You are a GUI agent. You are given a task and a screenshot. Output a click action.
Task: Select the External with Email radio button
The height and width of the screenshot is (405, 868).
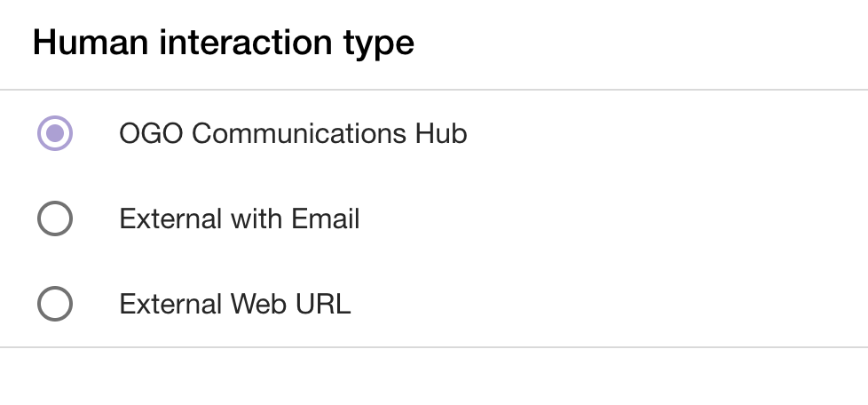coord(55,218)
